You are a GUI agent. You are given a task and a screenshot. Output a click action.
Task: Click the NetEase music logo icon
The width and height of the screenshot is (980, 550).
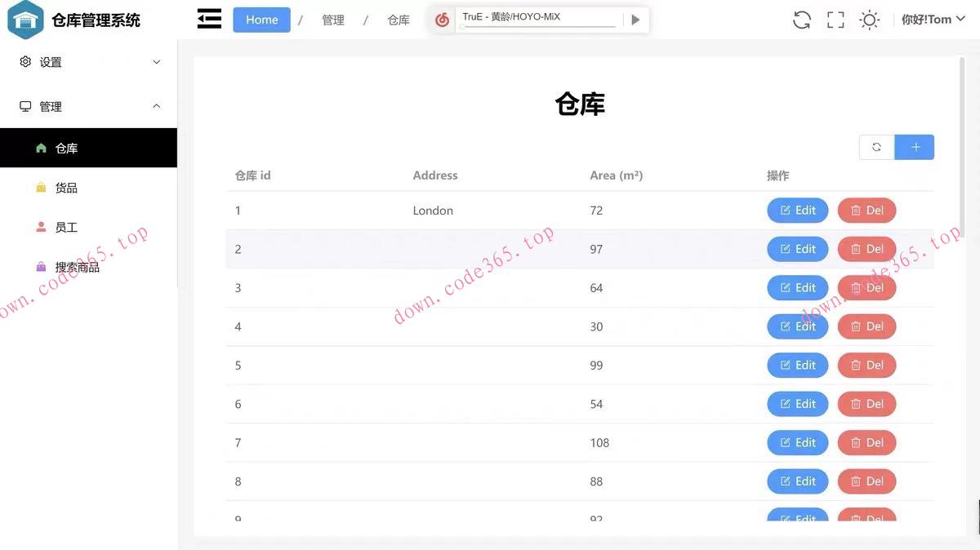point(443,20)
